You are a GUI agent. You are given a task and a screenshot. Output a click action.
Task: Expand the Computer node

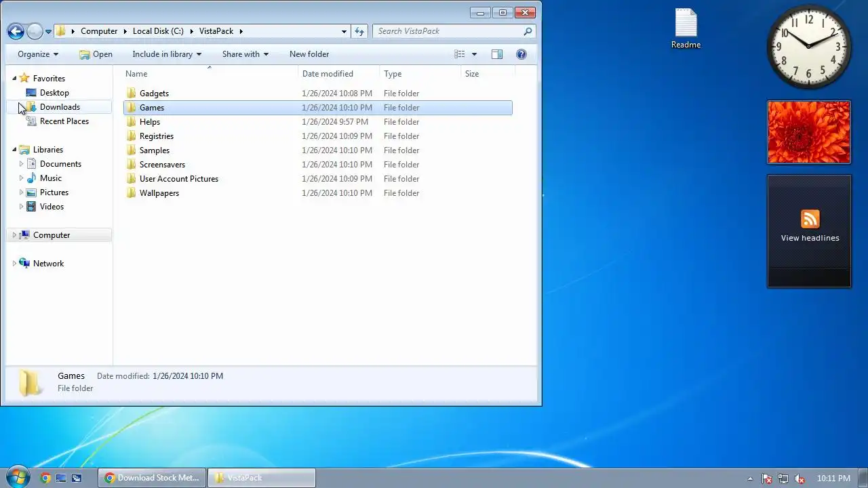[x=14, y=235]
